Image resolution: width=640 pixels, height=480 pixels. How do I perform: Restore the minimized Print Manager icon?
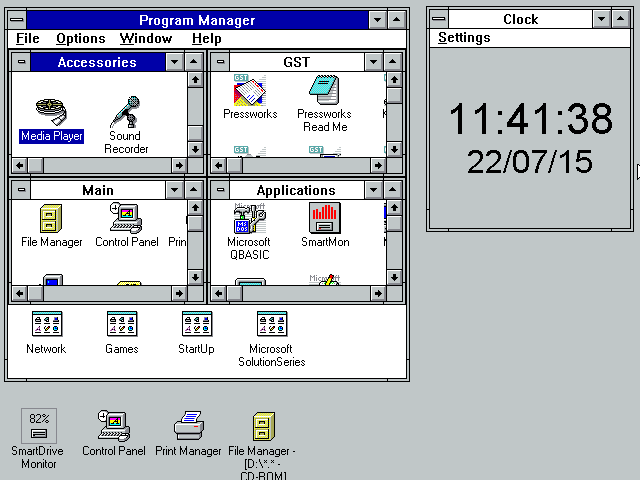(188, 426)
